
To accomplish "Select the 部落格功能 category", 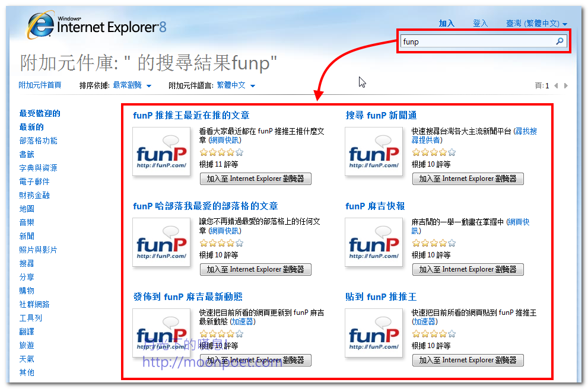I will pos(39,141).
